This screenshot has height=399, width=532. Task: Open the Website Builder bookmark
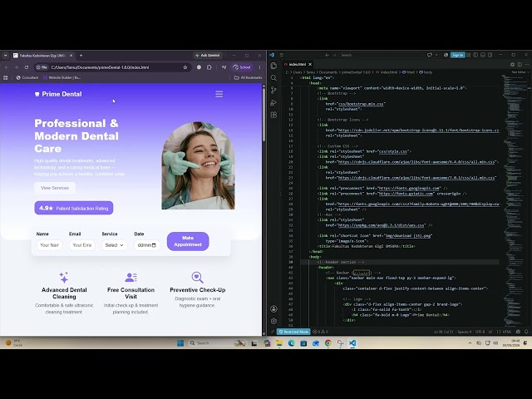point(62,77)
